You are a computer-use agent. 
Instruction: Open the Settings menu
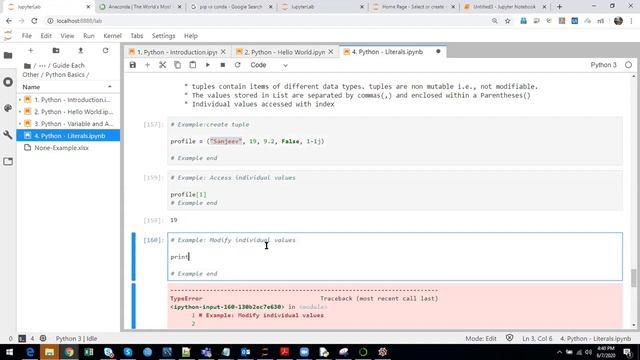(163, 36)
